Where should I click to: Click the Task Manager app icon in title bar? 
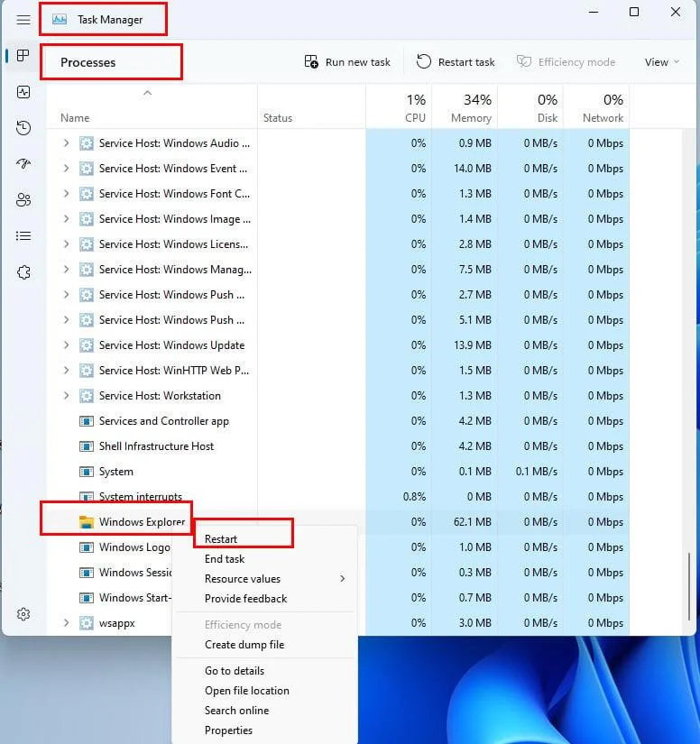tap(60, 20)
